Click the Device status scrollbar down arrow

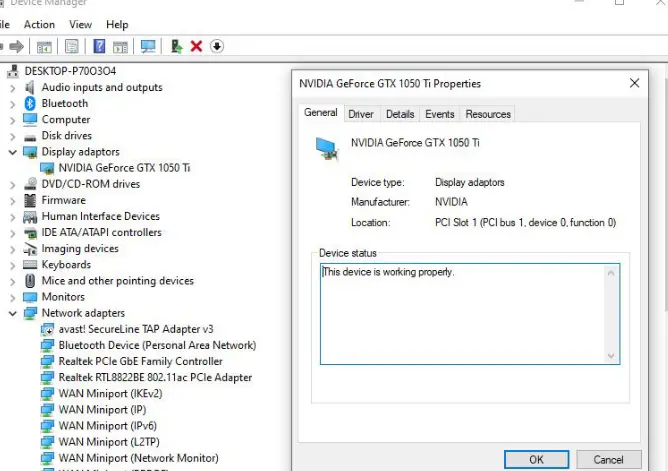[611, 356]
